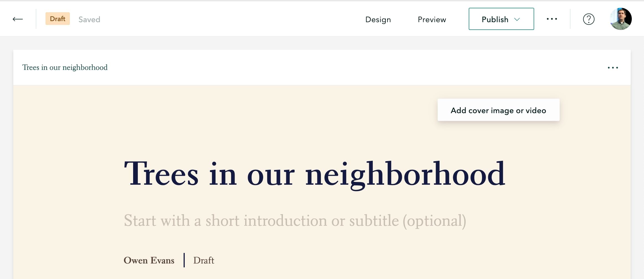
Task: Click your profile avatar photo
Action: tap(620, 19)
